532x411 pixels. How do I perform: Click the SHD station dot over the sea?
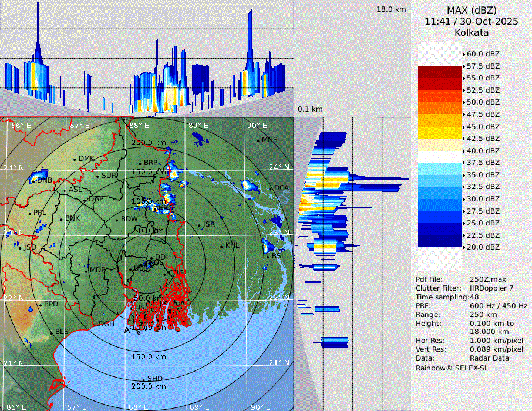click(143, 379)
